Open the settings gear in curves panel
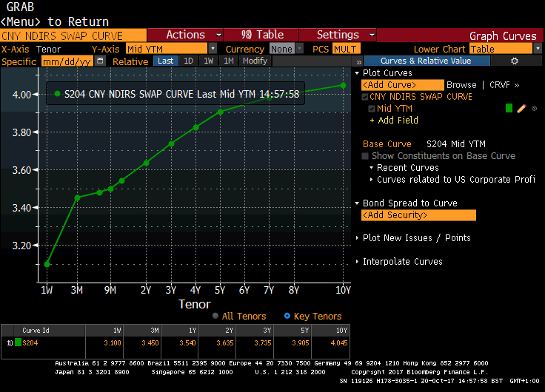 tap(515, 61)
